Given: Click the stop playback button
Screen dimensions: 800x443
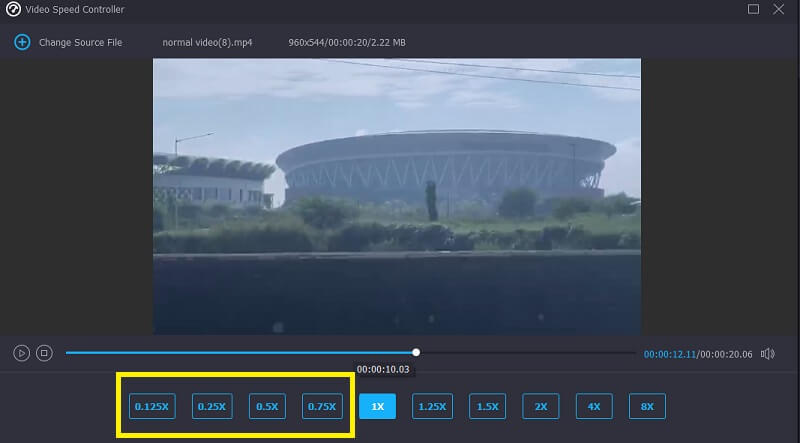Looking at the screenshot, I should (x=44, y=353).
